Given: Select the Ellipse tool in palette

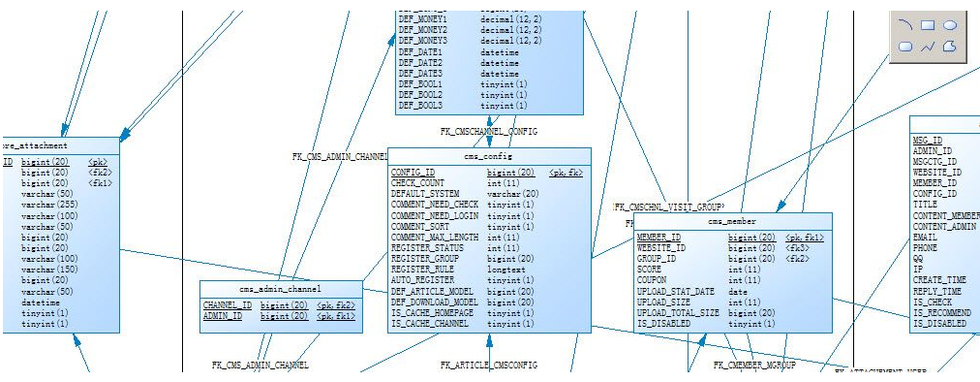Looking at the screenshot, I should 949,25.
